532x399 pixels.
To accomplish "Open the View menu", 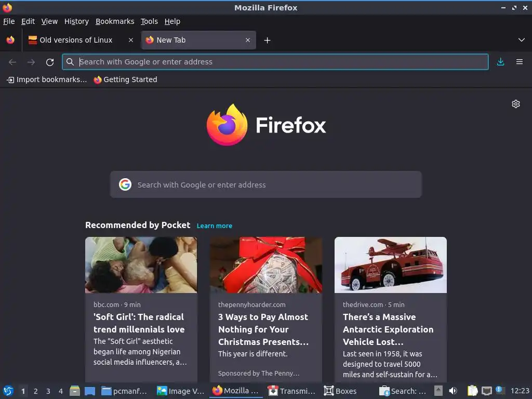I will click(x=49, y=21).
